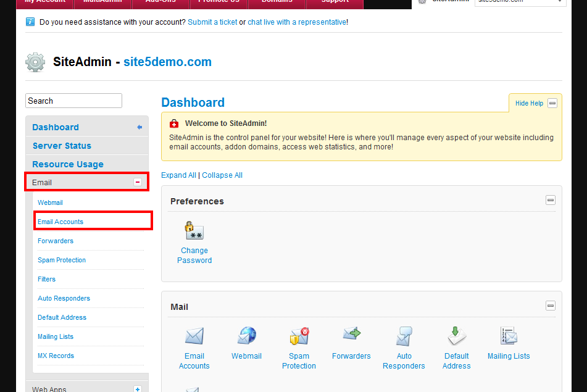Click the blue arrow icon on Dashboard row
Image resolution: width=587 pixels, height=392 pixels.
click(x=139, y=127)
